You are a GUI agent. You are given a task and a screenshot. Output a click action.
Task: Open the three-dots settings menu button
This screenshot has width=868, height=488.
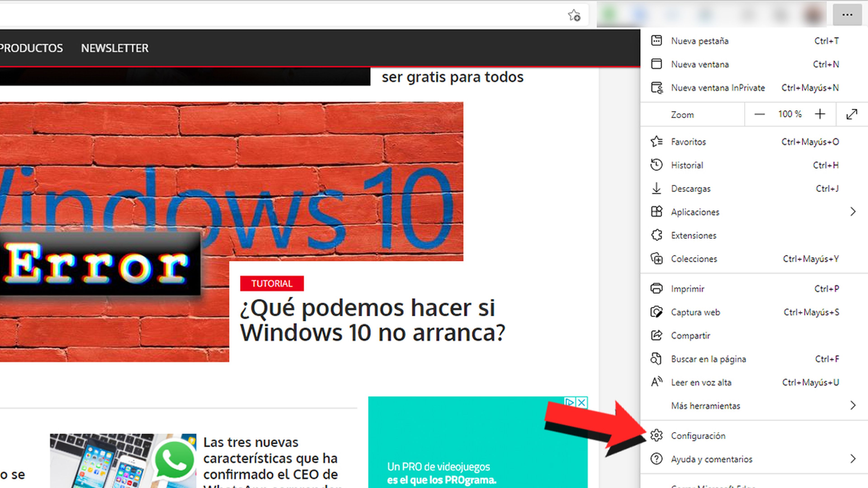point(847,15)
